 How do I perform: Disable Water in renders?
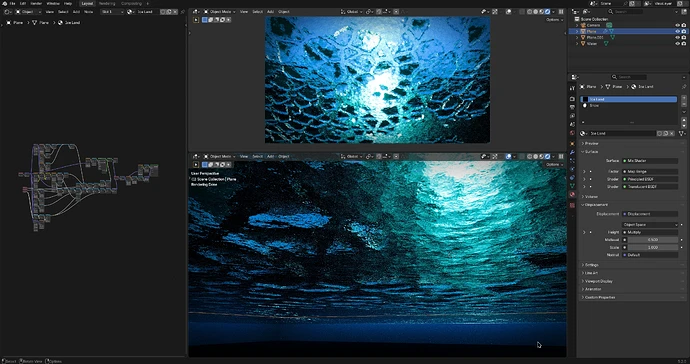click(684, 44)
